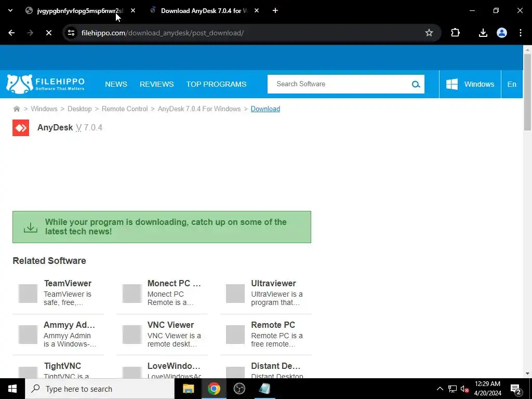Open the Windows Start menu
The height and width of the screenshot is (399, 532).
pyautogui.click(x=12, y=389)
